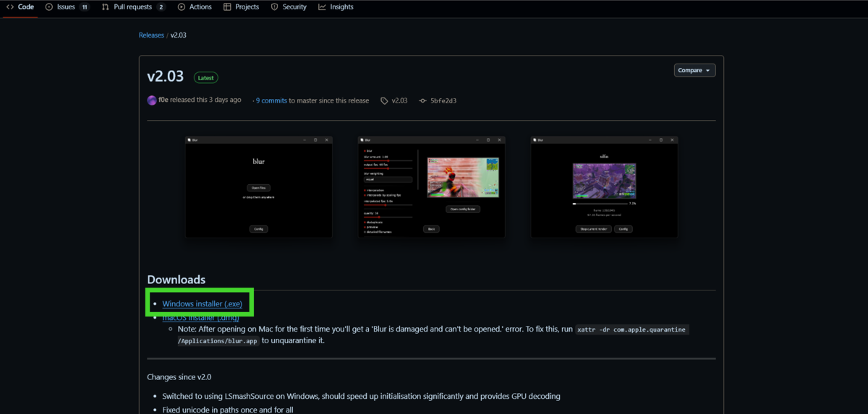Open the Projects tab

click(242, 7)
